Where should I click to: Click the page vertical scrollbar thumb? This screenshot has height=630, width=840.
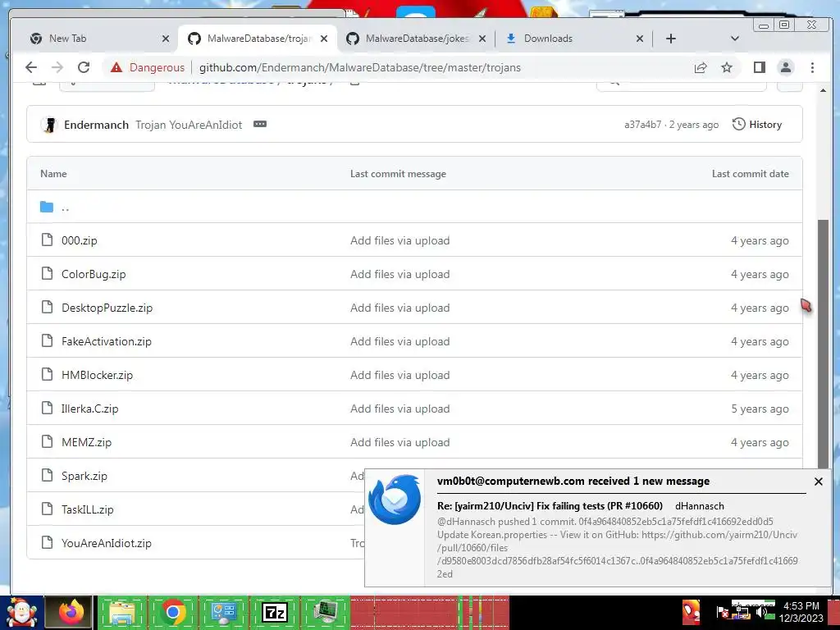823,343
